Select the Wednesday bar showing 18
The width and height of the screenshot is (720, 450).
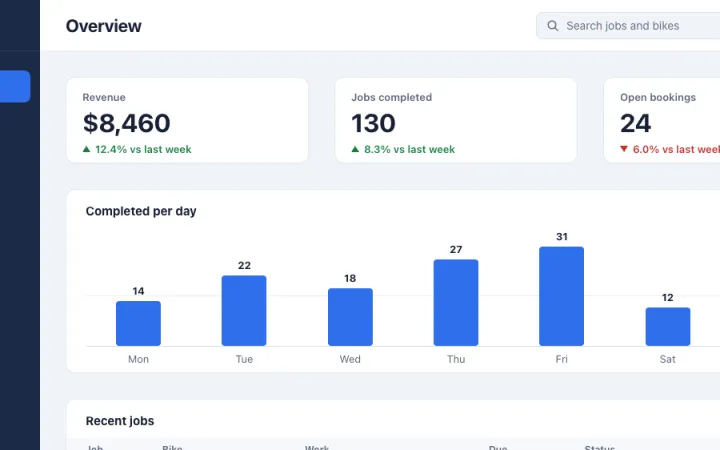tap(350, 317)
